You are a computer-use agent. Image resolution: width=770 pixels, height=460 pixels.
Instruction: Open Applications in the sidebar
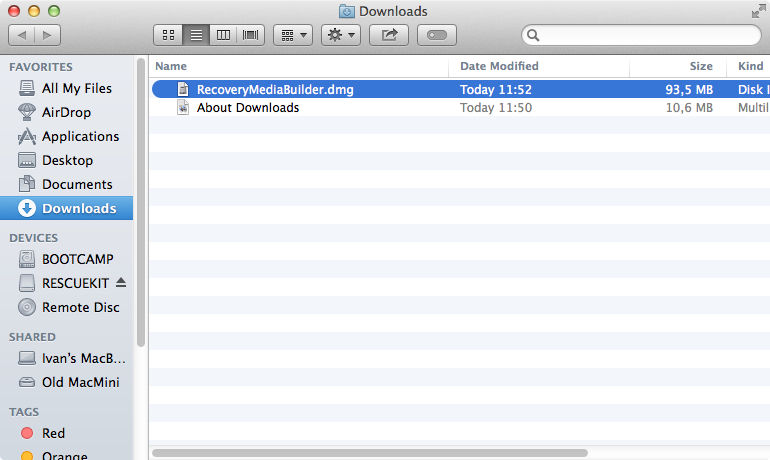click(x=80, y=136)
